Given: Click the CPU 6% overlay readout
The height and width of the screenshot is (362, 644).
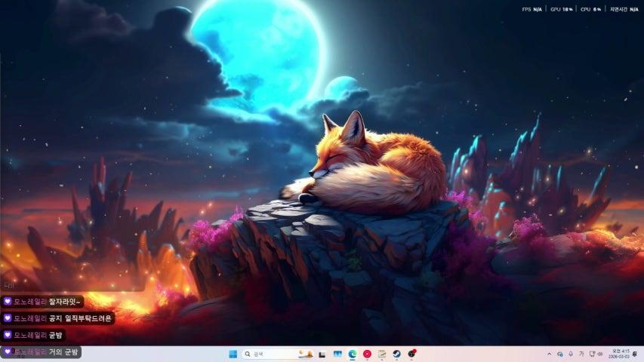Looking at the screenshot, I should (590, 9).
